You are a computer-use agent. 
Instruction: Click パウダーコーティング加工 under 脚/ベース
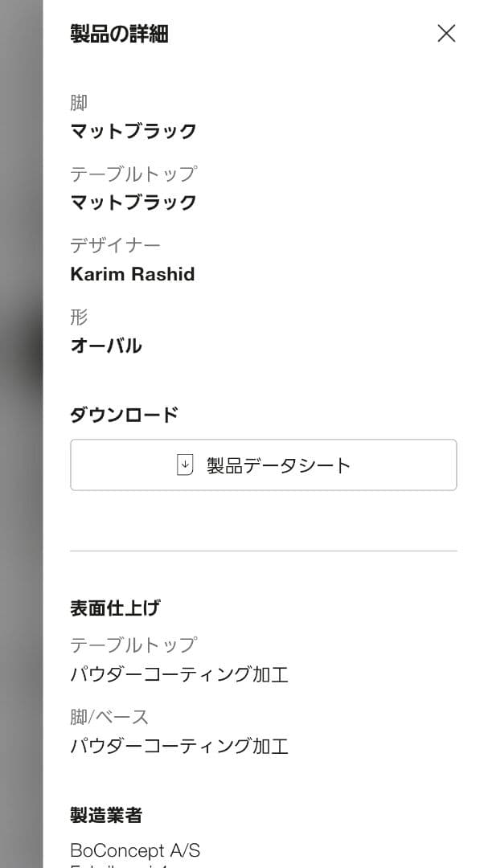tap(179, 746)
